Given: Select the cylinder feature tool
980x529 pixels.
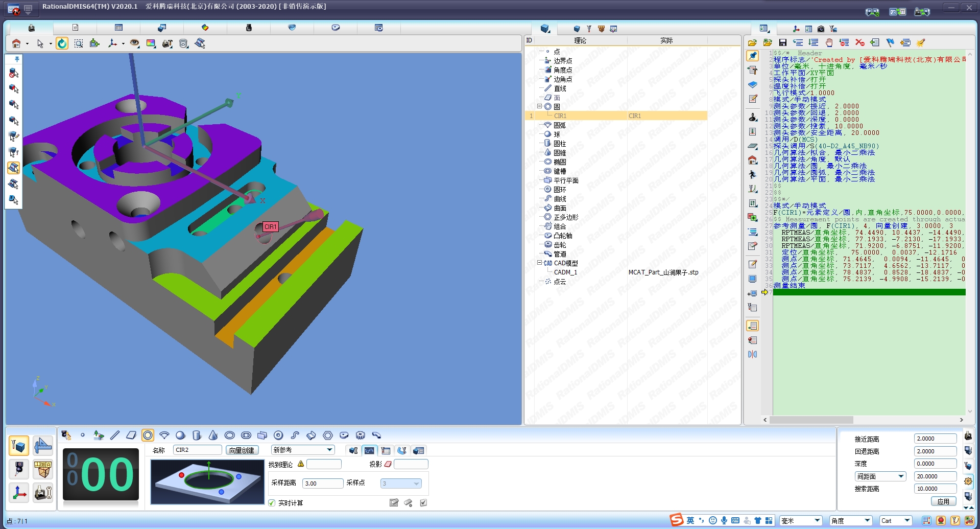Looking at the screenshot, I should (197, 435).
